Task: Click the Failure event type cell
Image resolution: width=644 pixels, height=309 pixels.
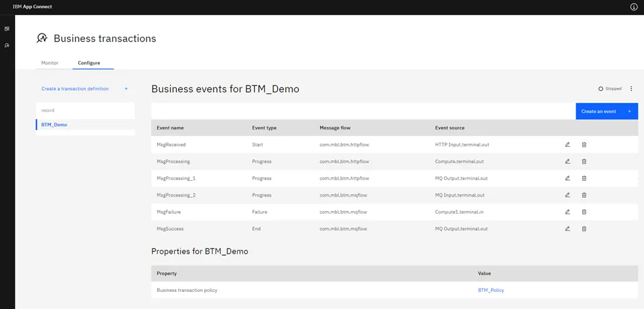Action: pyautogui.click(x=260, y=212)
